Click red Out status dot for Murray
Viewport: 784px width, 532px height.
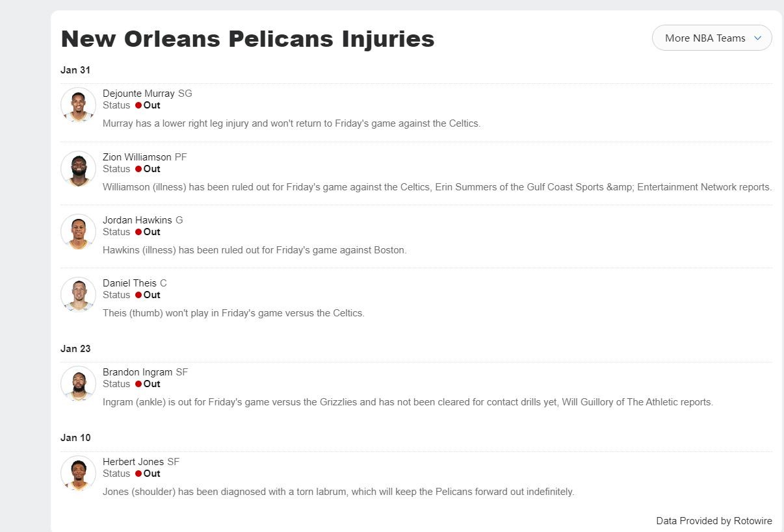[138, 105]
